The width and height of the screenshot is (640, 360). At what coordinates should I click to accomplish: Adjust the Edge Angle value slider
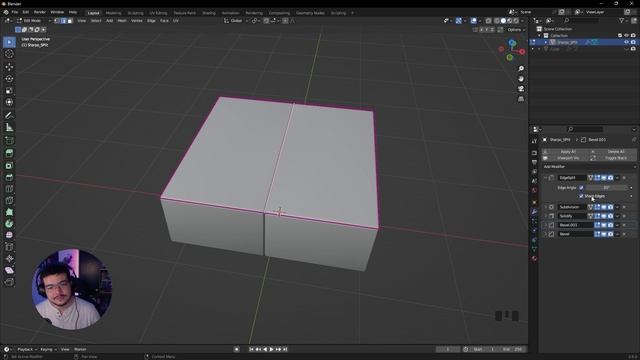607,188
